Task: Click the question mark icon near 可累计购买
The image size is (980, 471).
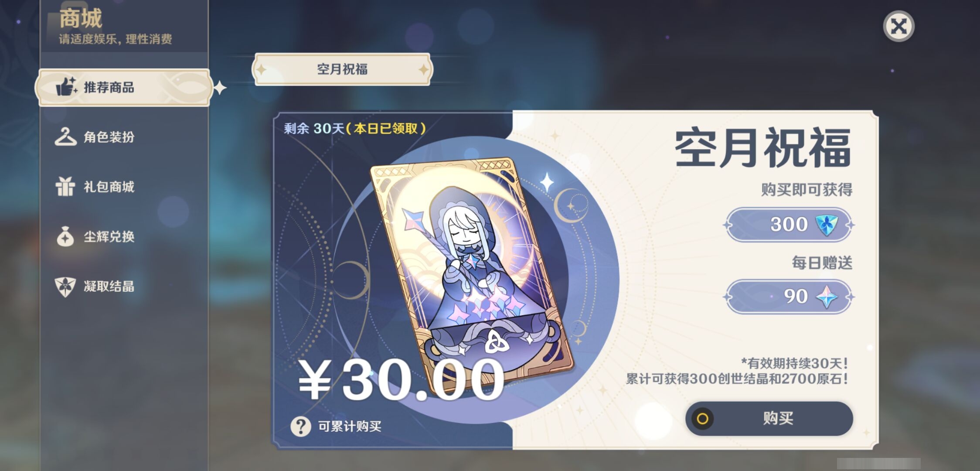Action: pyautogui.click(x=301, y=426)
